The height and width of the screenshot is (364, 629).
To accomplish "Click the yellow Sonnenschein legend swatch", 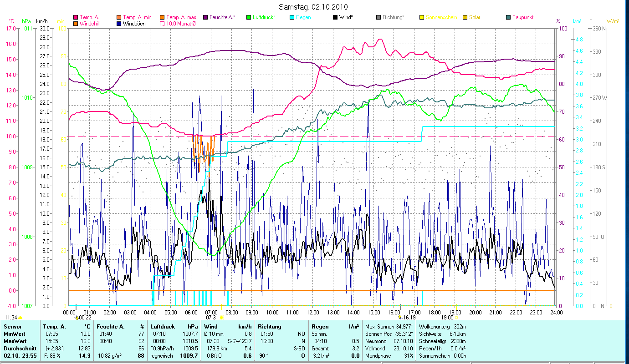I will [x=422, y=17].
